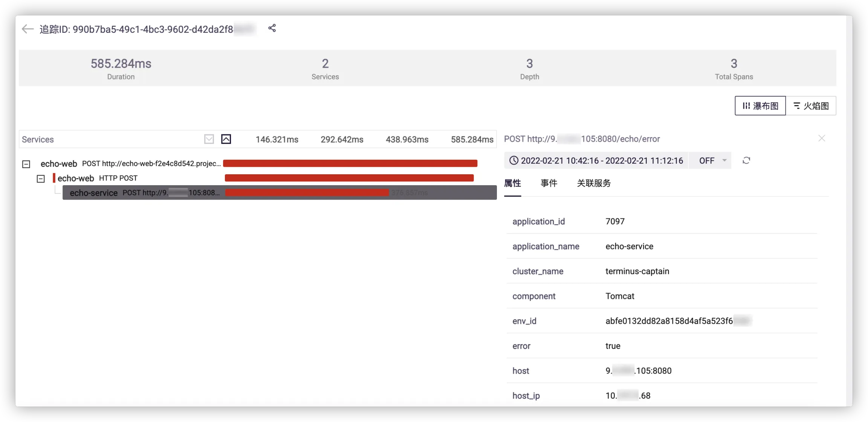The image size is (868, 422).
Task: Click the echo-web HTTP POST duration bar
Action: pos(349,178)
